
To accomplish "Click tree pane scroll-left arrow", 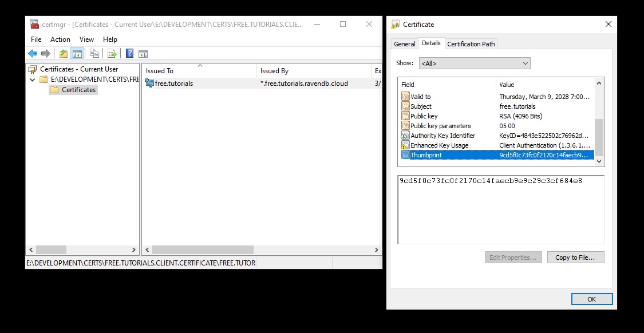I will [31, 249].
